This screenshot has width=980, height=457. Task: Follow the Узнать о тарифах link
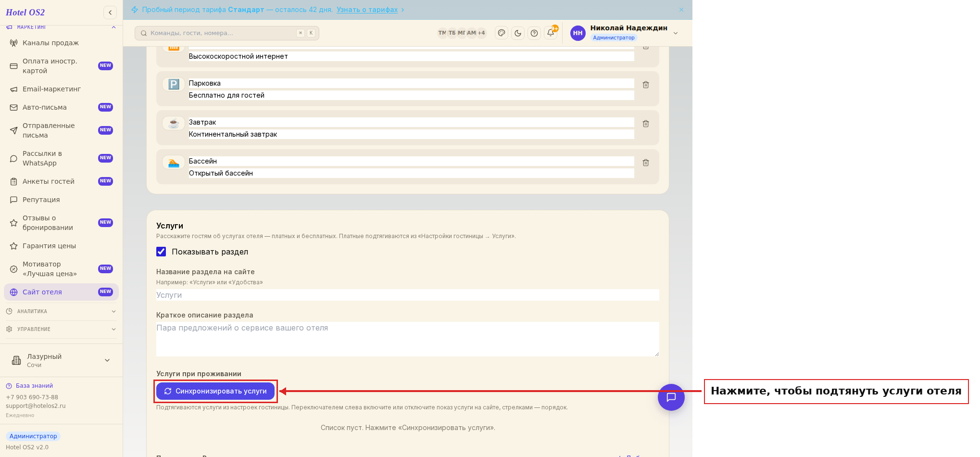pos(367,10)
